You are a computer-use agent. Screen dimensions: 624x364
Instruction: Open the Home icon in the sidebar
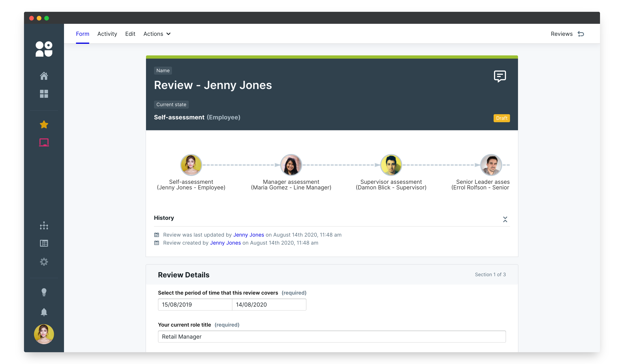[44, 76]
